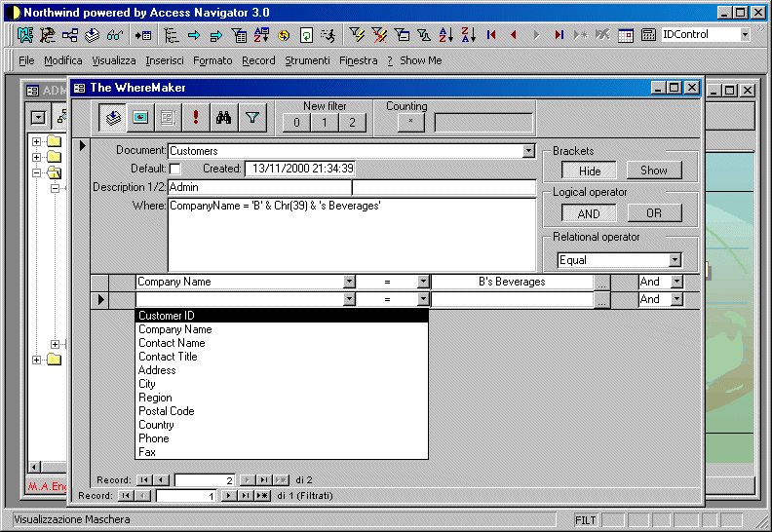Click the sort descending Z-A toolbar icon
Image resolution: width=772 pixels, height=532 pixels.
coord(468,35)
